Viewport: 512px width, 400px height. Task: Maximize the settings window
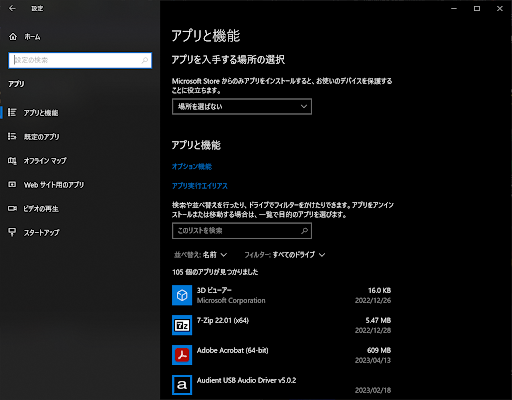(x=477, y=9)
